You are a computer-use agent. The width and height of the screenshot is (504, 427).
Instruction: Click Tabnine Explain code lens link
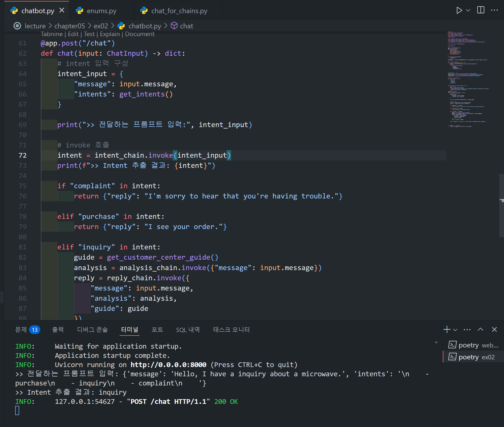(x=110, y=34)
